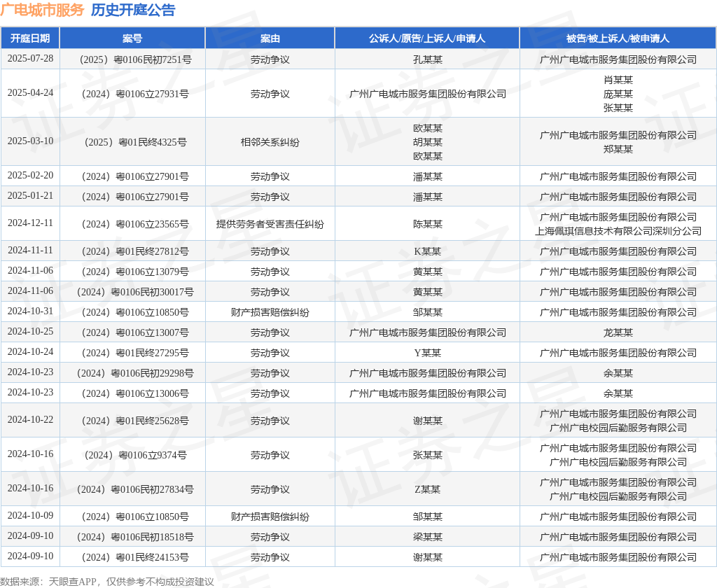Click the date 2025-03-10
The image size is (717, 588).
[30, 141]
